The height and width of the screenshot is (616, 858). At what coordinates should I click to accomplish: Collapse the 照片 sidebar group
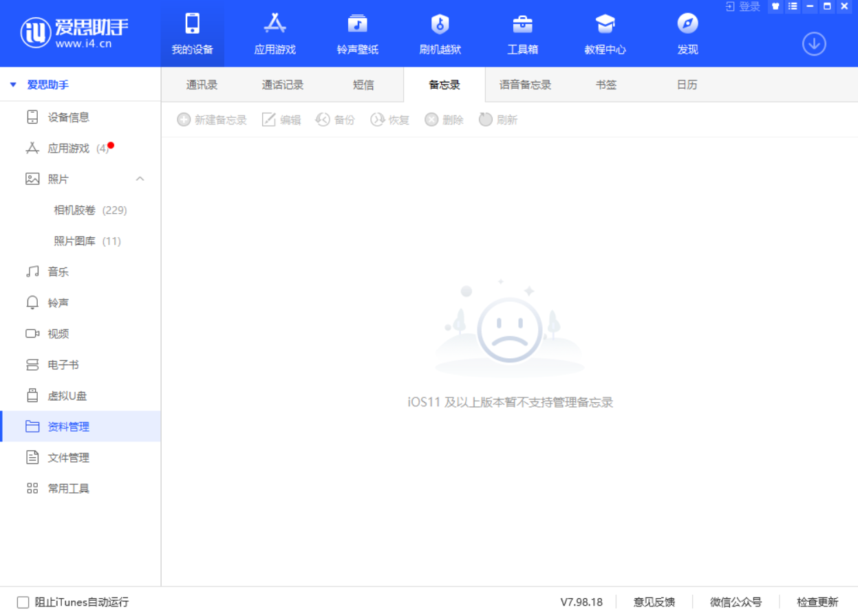click(140, 178)
